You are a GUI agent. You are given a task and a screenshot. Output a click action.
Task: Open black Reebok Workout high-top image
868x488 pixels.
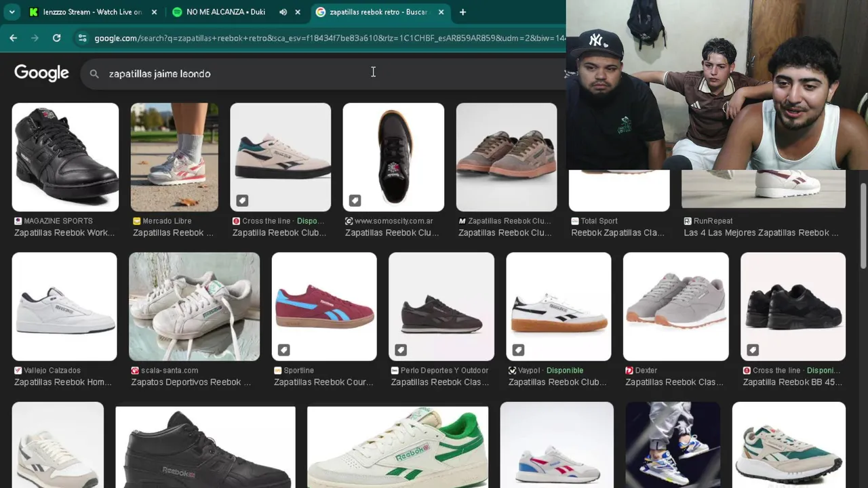[65, 157]
